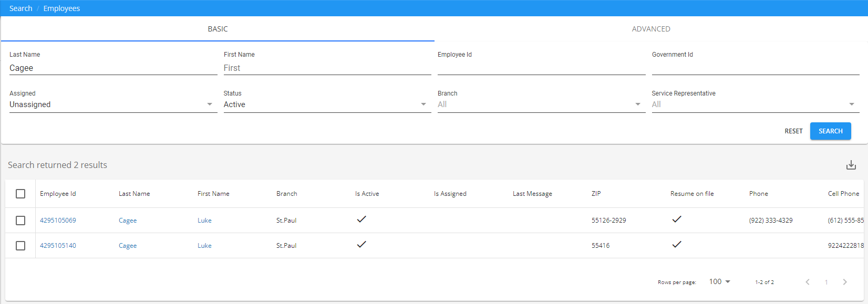The width and height of the screenshot is (868, 304).
Task: Check the row for employee 4295105069
Action: tap(20, 221)
